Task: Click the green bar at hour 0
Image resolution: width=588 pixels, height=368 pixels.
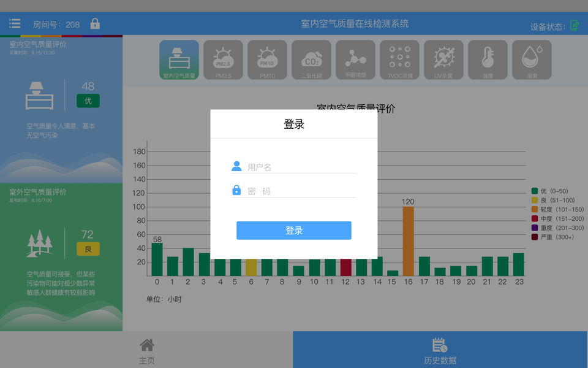Action: click(157, 259)
